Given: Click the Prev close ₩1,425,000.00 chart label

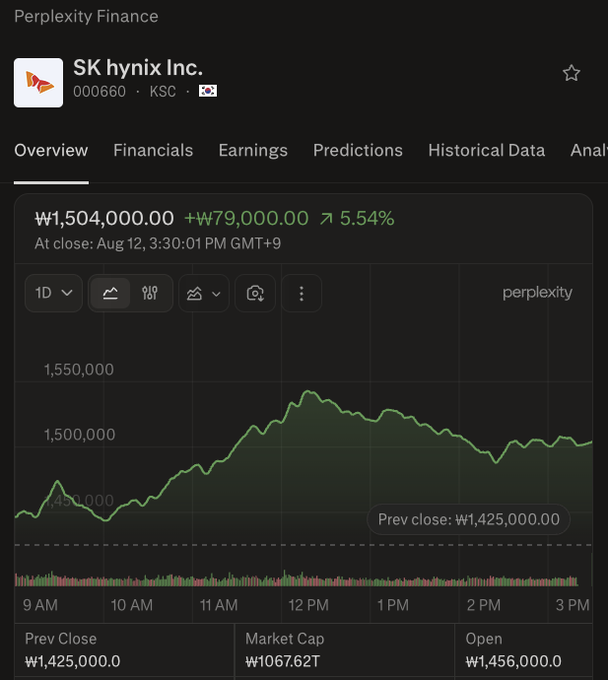Looking at the screenshot, I should point(468,519).
